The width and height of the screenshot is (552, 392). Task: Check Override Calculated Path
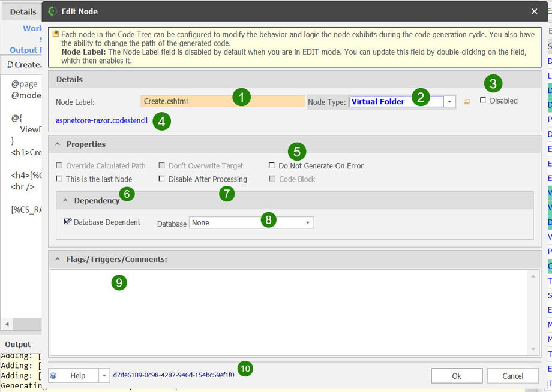click(59, 165)
